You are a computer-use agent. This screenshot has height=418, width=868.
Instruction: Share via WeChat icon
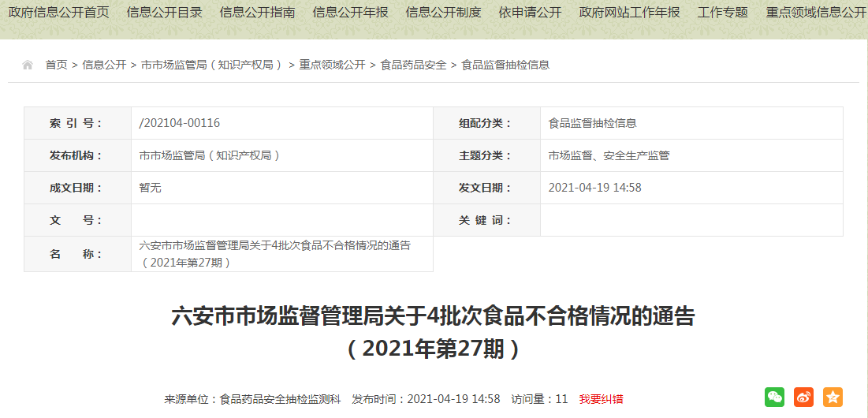pyautogui.click(x=774, y=397)
